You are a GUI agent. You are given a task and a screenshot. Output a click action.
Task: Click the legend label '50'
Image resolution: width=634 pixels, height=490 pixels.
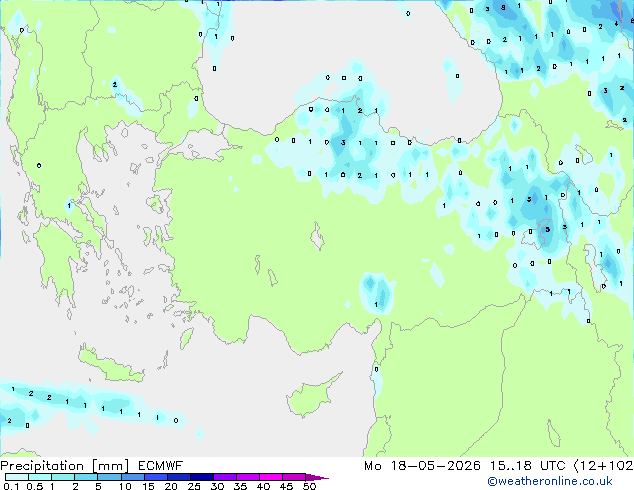pos(309,486)
